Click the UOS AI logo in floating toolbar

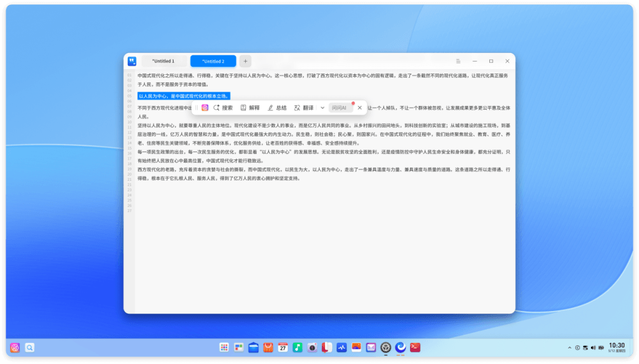(205, 108)
